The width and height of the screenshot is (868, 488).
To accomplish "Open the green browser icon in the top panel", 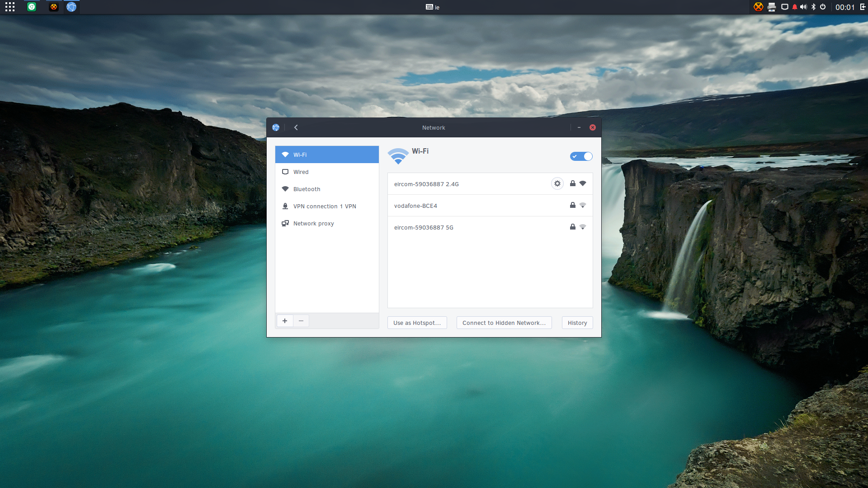I will (x=31, y=7).
